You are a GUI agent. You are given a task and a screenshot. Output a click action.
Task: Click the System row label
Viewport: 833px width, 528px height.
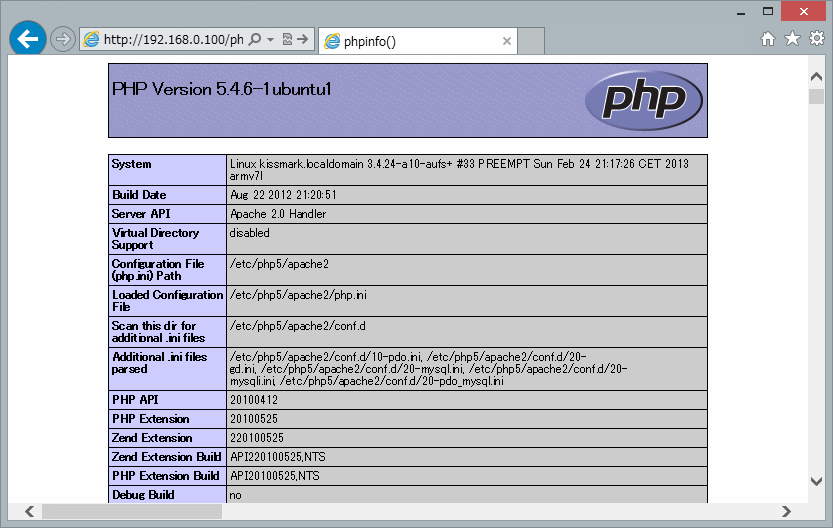pos(131,164)
